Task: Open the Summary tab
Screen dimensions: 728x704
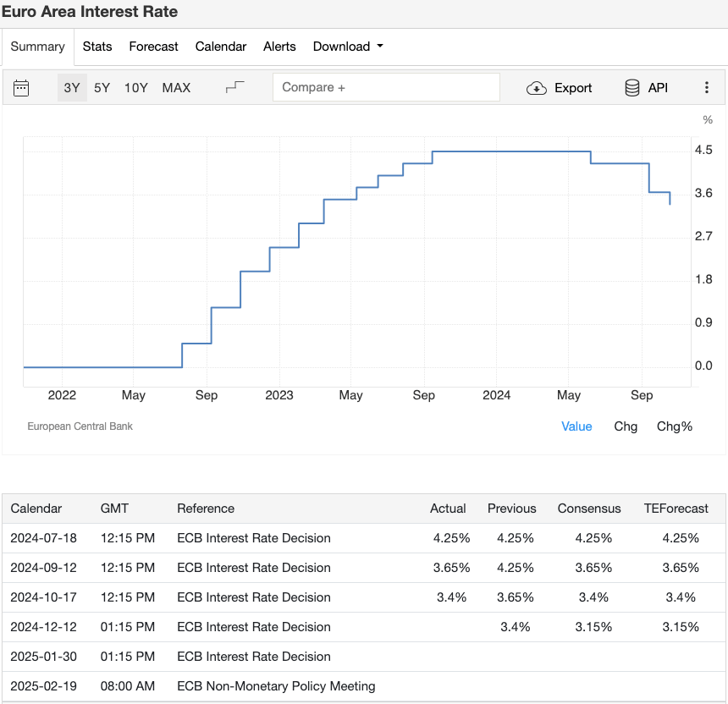Action: 37,47
